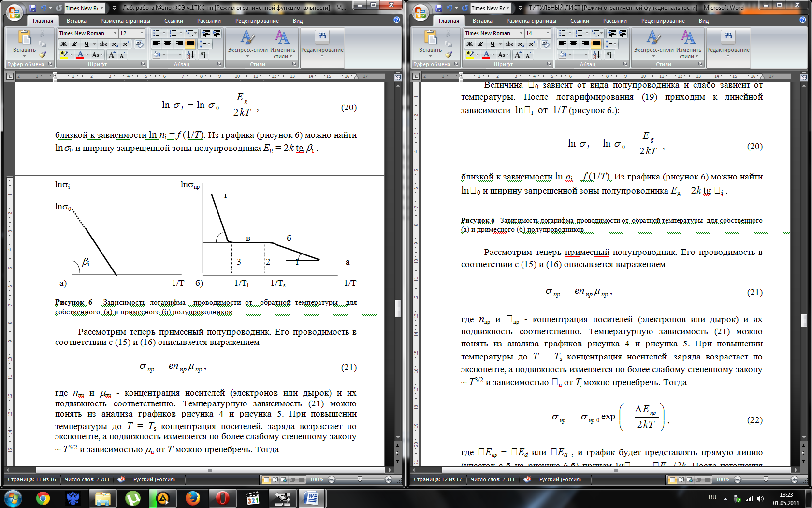Open the Рассылки tab in the right window
Screen dimensions: 812x508
click(x=615, y=21)
